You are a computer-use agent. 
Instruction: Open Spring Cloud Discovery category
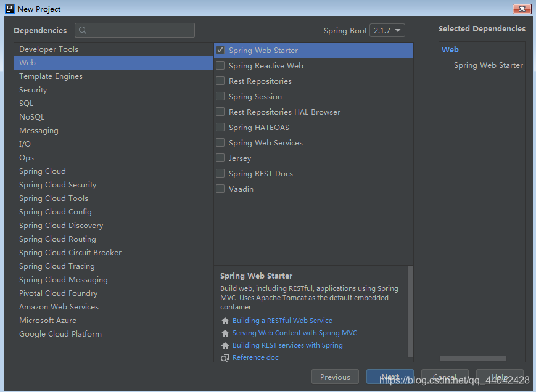click(113, 226)
